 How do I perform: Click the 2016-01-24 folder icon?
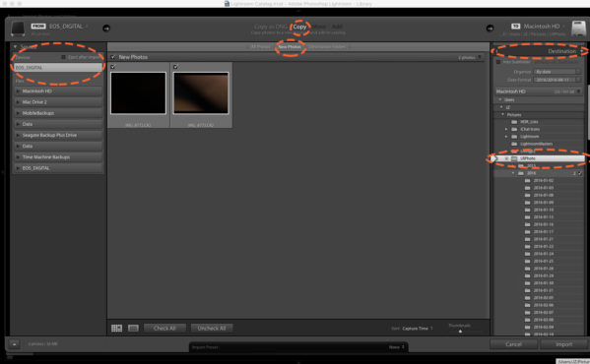point(528,254)
